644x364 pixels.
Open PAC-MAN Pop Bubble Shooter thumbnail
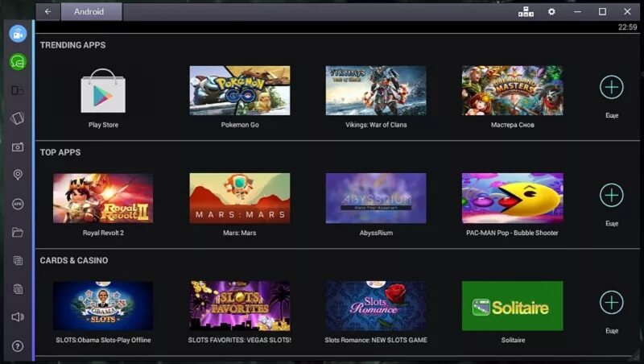pos(513,198)
